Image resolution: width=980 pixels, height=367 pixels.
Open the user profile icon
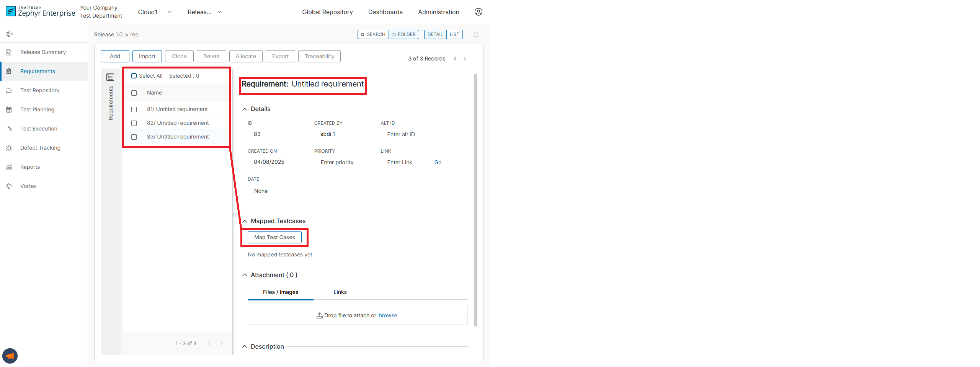point(478,12)
